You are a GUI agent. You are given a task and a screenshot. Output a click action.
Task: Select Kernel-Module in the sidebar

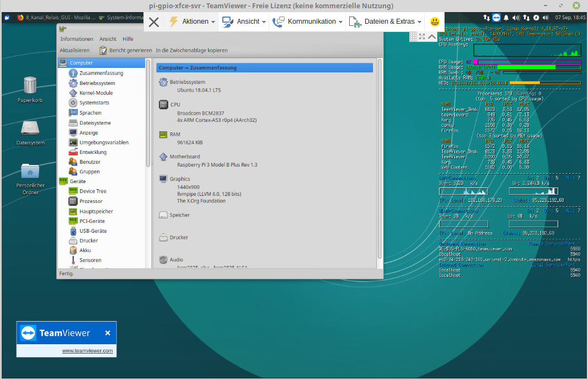click(x=95, y=93)
